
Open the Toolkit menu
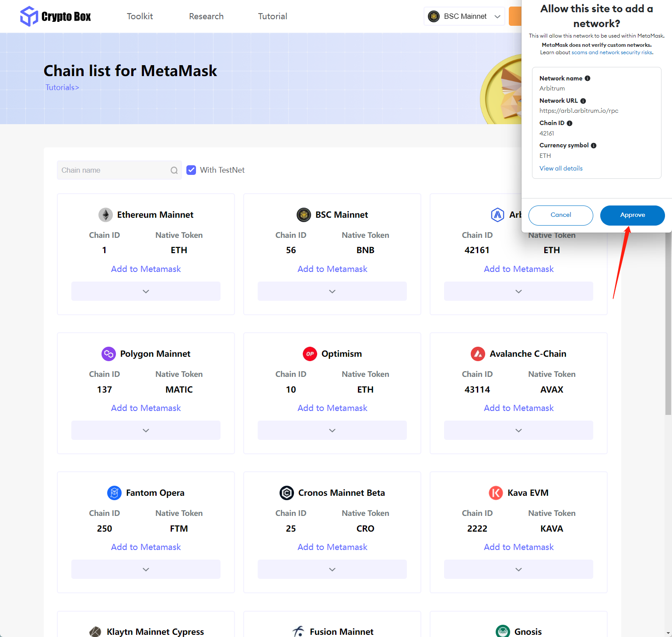[x=140, y=16]
